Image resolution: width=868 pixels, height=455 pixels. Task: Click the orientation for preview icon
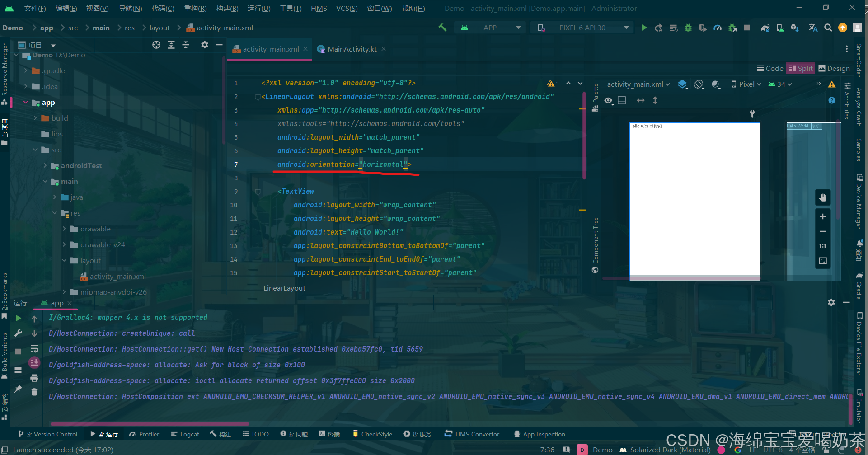699,84
